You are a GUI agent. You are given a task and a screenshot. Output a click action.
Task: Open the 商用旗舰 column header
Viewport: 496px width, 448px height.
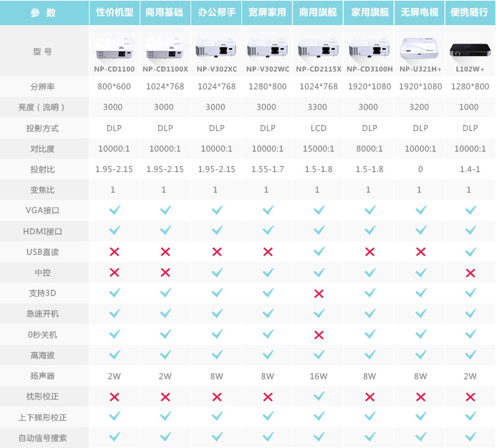pos(319,13)
